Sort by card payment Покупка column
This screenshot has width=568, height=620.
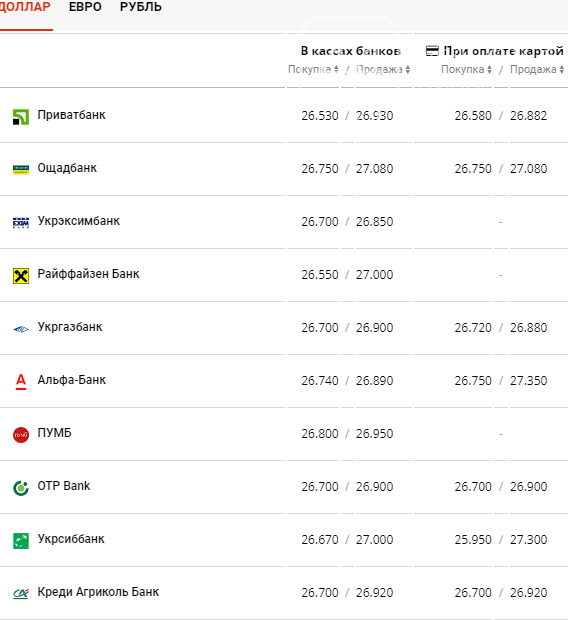tap(466, 69)
